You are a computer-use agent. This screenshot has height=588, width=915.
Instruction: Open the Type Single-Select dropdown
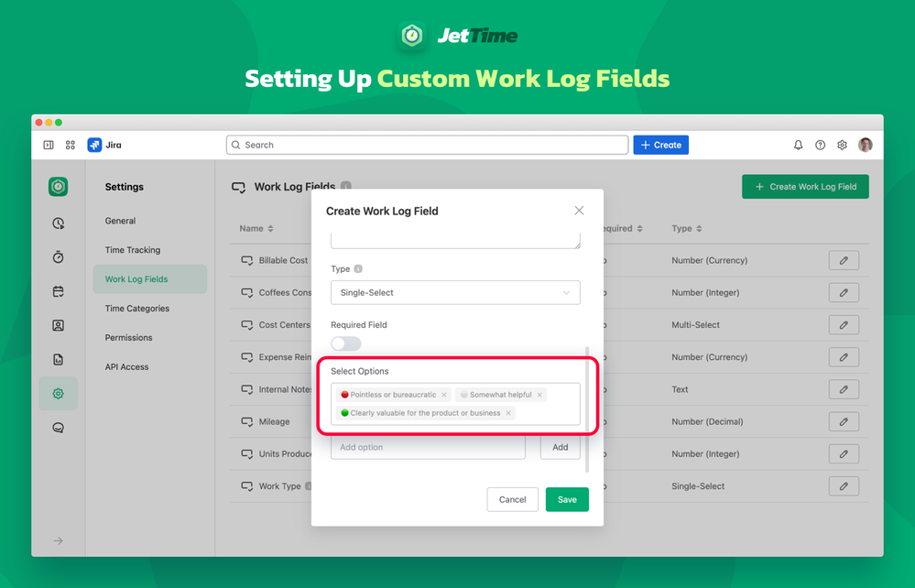click(x=455, y=292)
